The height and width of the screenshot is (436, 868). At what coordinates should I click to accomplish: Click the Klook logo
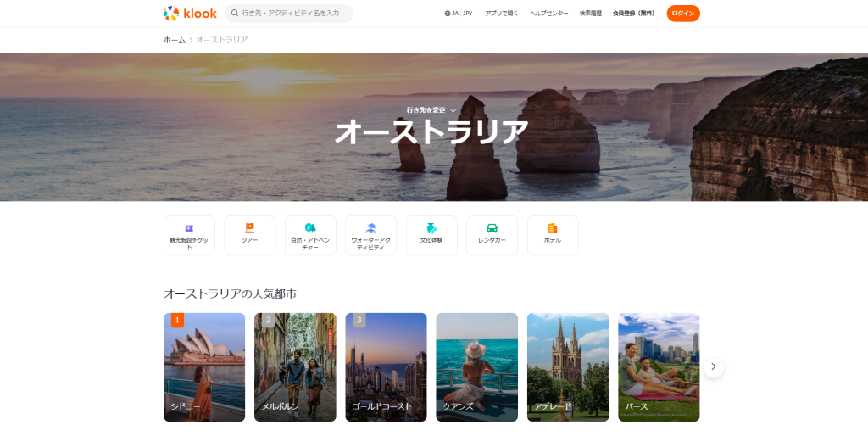click(x=190, y=14)
